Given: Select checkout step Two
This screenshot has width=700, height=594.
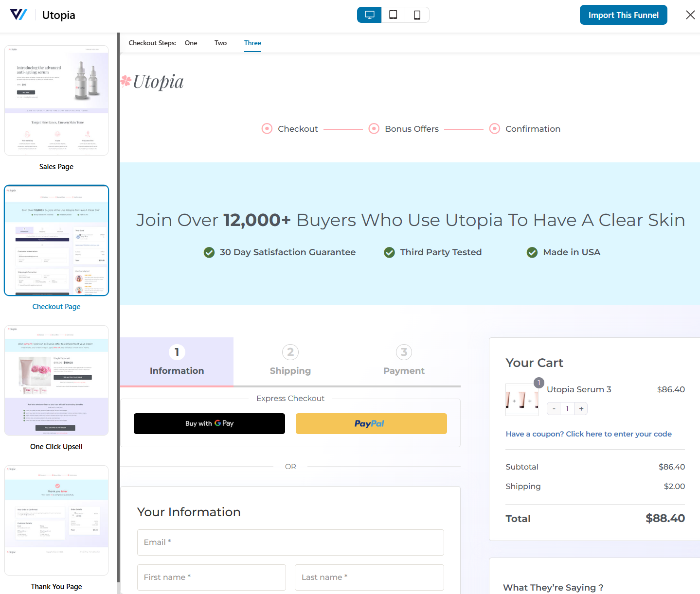Looking at the screenshot, I should click(x=220, y=43).
